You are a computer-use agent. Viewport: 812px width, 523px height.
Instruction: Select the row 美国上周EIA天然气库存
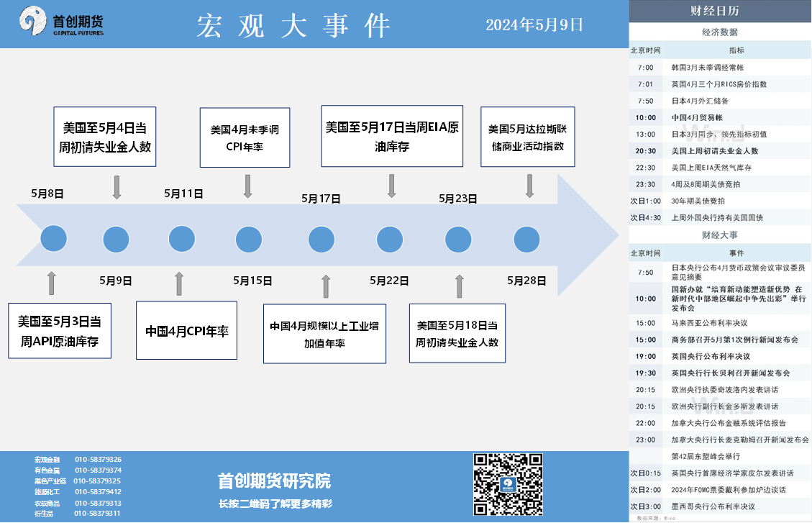click(x=720, y=167)
